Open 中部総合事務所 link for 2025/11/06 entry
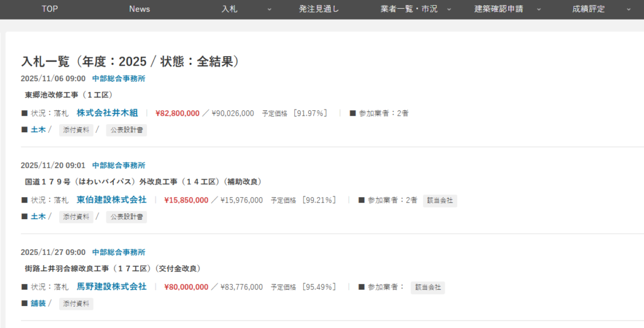 pos(119,79)
